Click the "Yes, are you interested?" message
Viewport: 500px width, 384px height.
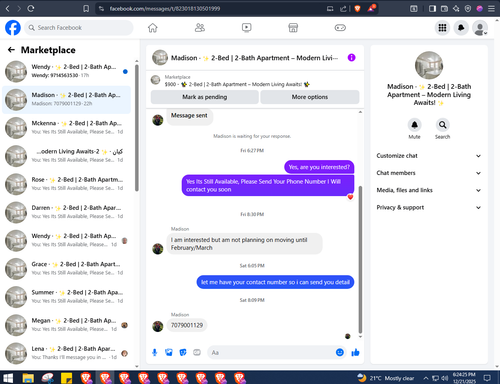tap(319, 167)
